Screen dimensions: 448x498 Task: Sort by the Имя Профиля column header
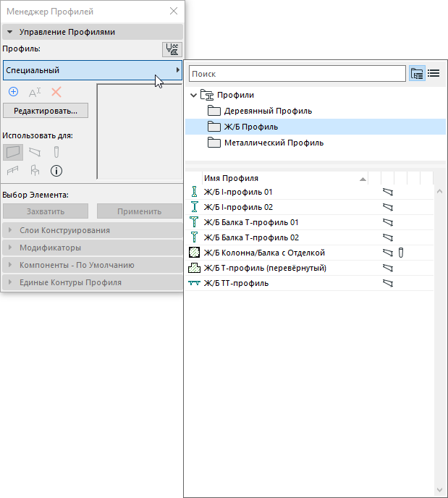pyautogui.click(x=285, y=178)
